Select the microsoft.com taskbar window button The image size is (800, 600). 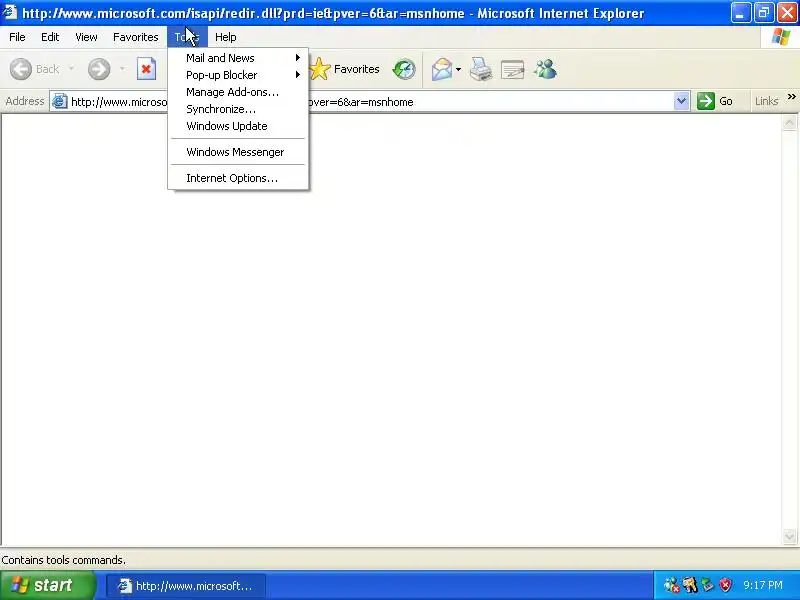(x=186, y=585)
